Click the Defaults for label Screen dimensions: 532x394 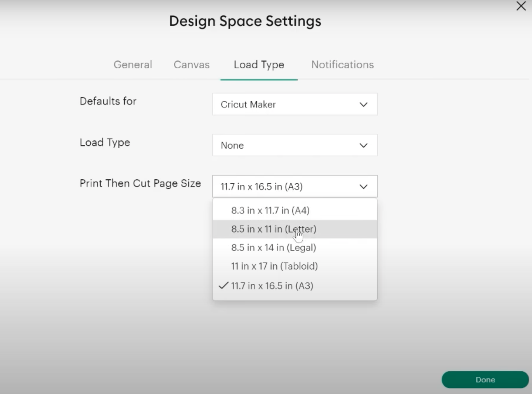click(108, 101)
